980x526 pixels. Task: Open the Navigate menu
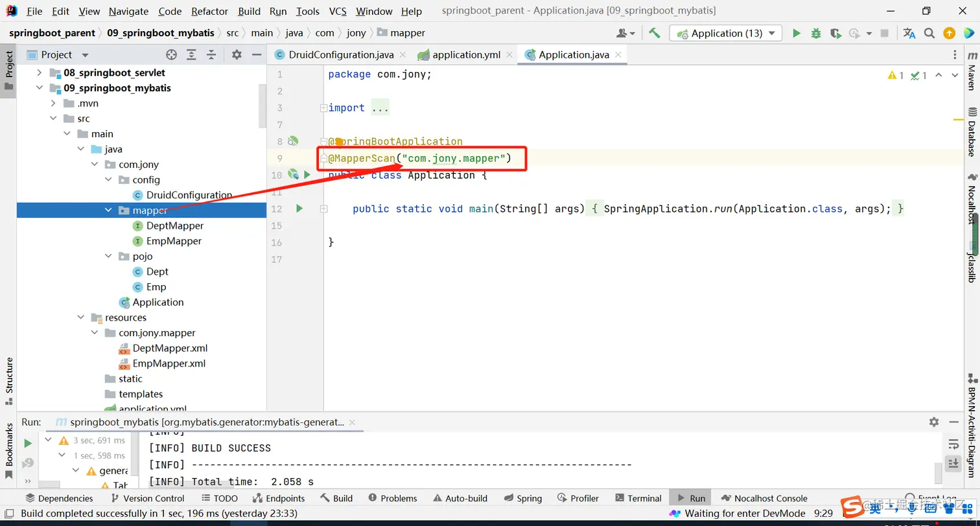(x=128, y=11)
